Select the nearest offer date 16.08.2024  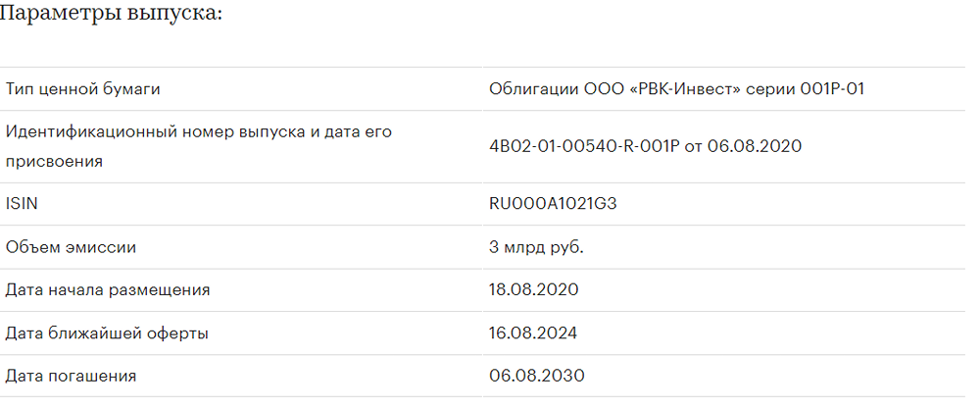pyautogui.click(x=533, y=333)
